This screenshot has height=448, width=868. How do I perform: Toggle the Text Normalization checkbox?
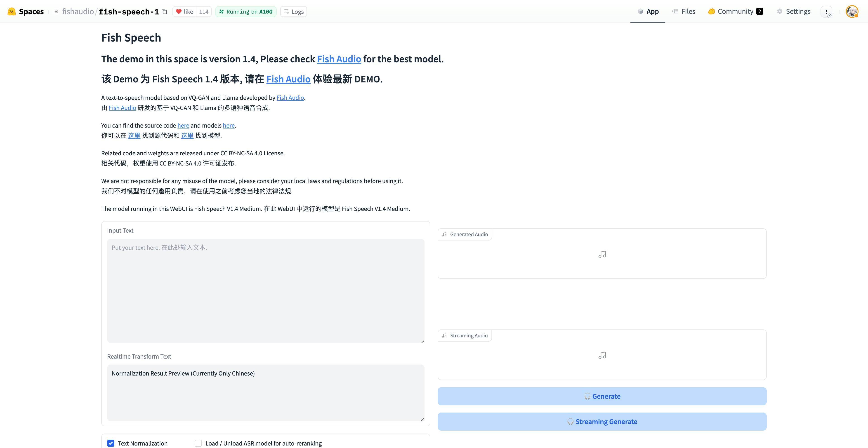111,443
